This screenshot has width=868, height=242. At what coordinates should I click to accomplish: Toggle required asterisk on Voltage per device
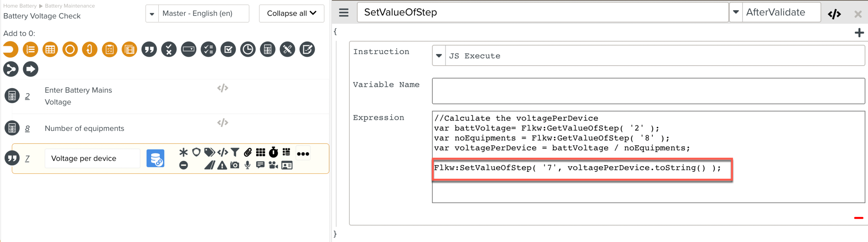click(x=183, y=152)
